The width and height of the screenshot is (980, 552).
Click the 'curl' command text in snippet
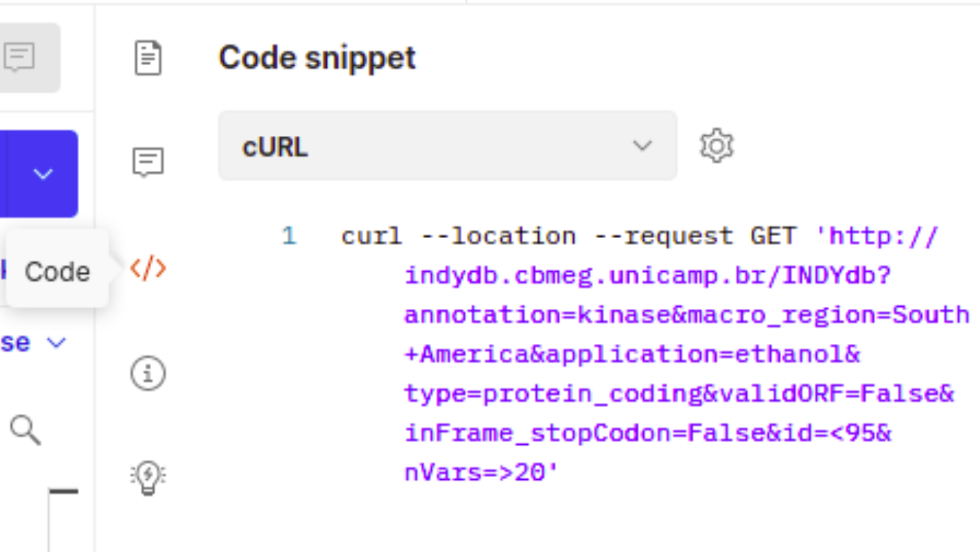(372, 237)
